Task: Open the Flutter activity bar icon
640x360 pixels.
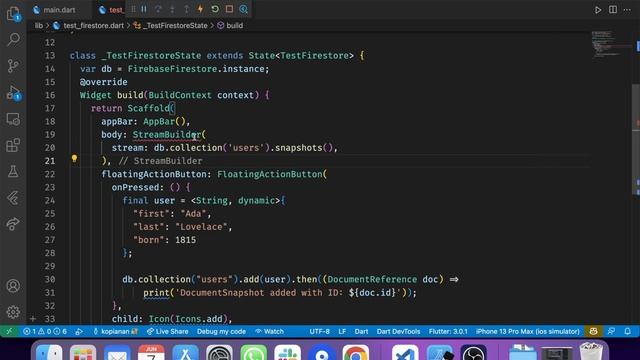Action: click(13, 198)
